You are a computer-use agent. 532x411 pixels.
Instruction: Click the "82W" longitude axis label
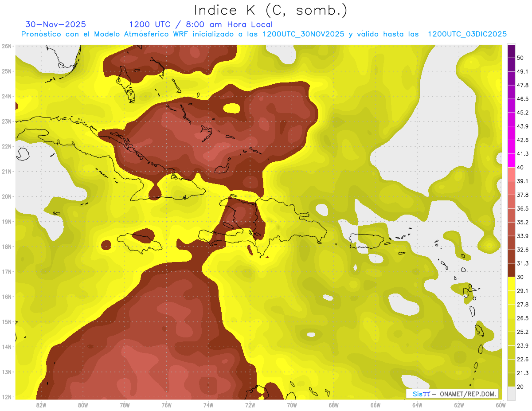point(41,405)
